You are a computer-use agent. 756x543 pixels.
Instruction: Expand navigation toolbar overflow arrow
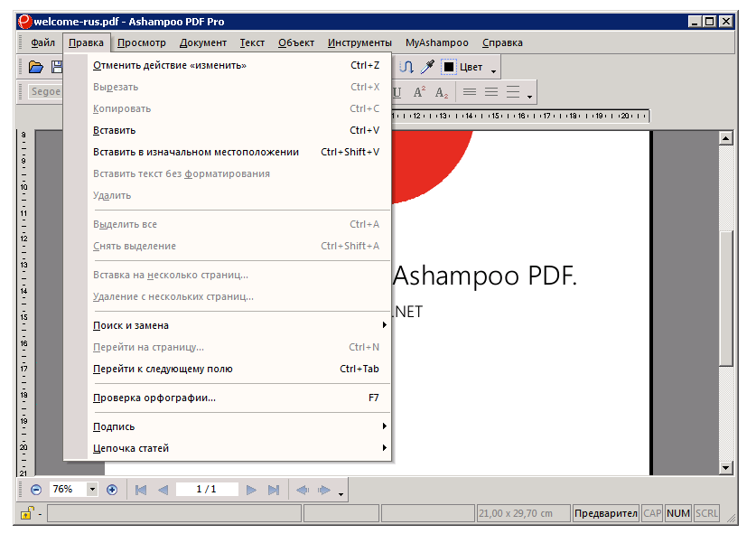(341, 494)
